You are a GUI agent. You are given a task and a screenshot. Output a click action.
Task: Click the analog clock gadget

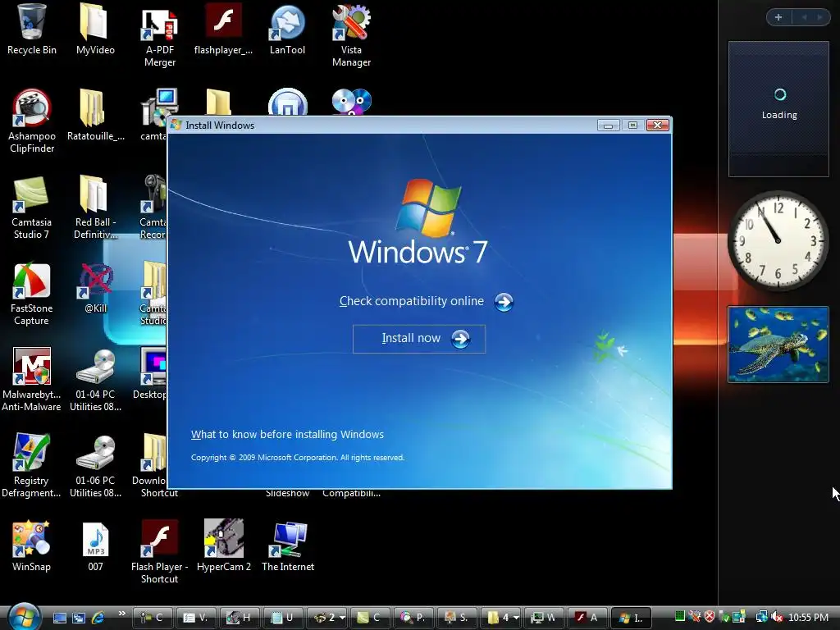pos(778,241)
